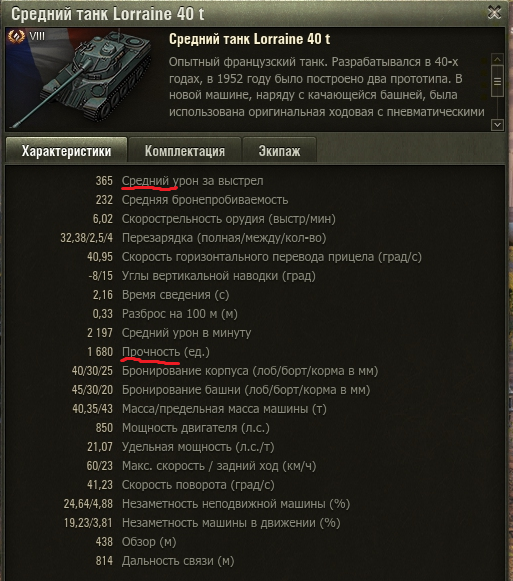Click the Lorraine 40 t tank image
This screenshot has width=513, height=581.
pos(80,79)
